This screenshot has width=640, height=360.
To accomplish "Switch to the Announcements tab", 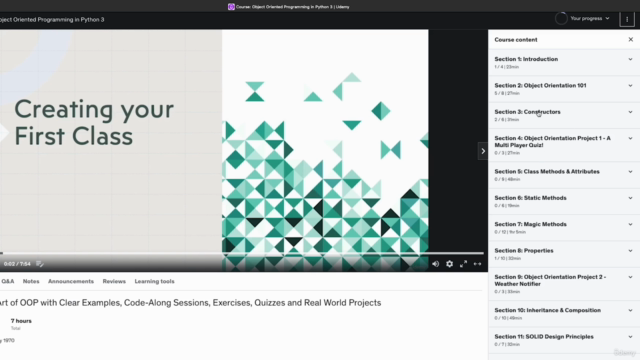I will point(71,281).
